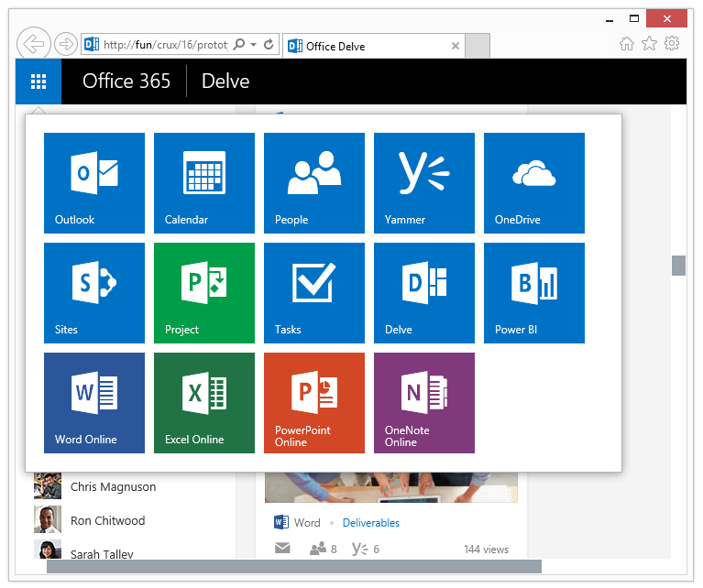Minimize the browser window

[x=610, y=20]
